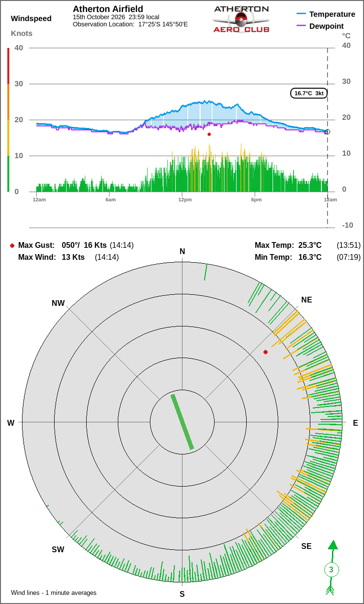The image size is (364, 604).
Task: Click the SE compass label
Action: click(307, 546)
